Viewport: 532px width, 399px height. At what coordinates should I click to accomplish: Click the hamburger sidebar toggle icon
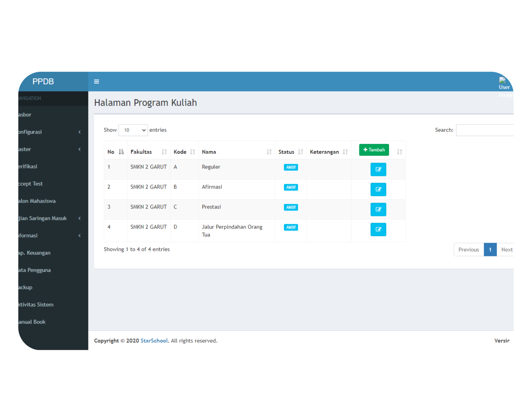[x=96, y=81]
